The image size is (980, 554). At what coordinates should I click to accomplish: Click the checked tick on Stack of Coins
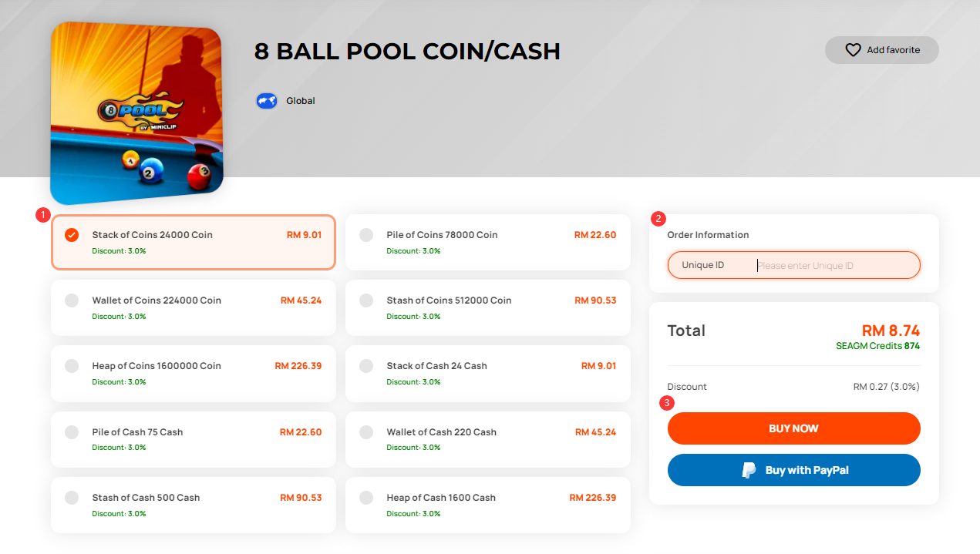pos(72,235)
